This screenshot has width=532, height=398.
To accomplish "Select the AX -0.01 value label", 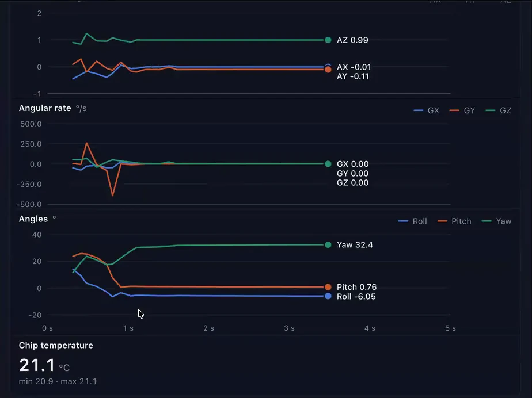I will click(354, 67).
